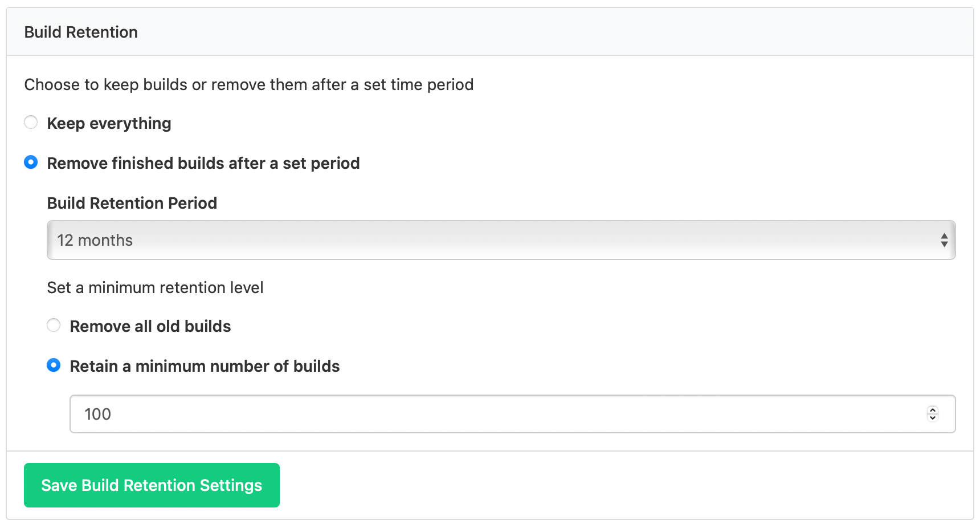Select the Keep everything radio button
Screen dimensions: 980x528
pos(31,123)
